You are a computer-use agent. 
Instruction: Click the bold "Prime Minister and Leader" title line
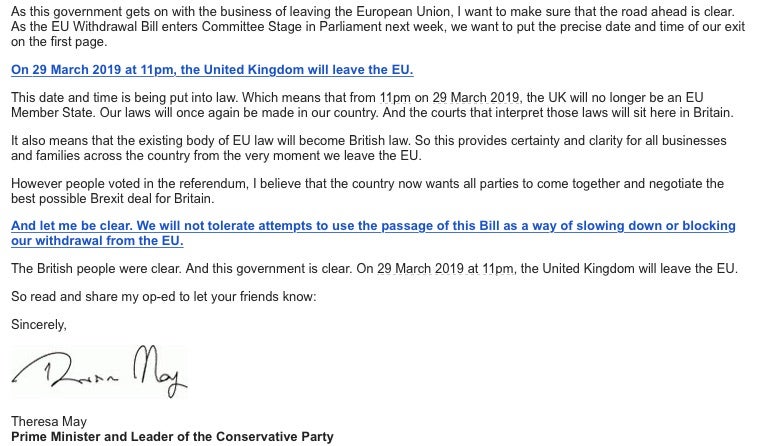(x=172, y=436)
